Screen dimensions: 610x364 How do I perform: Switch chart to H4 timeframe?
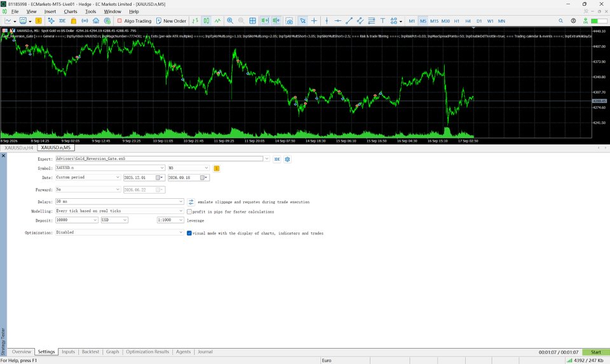coord(468,21)
